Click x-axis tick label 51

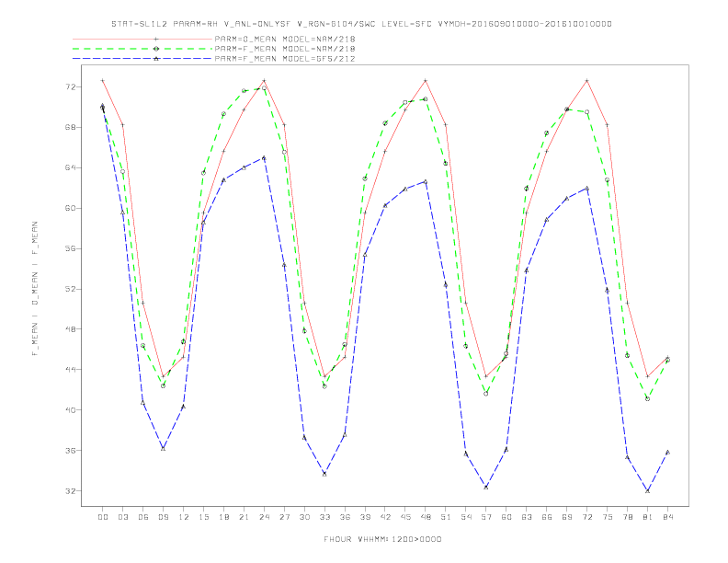tap(446, 517)
